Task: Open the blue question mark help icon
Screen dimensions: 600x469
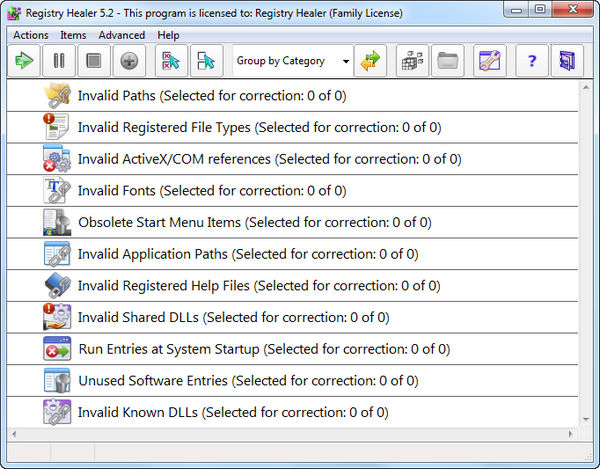Action: click(531, 61)
